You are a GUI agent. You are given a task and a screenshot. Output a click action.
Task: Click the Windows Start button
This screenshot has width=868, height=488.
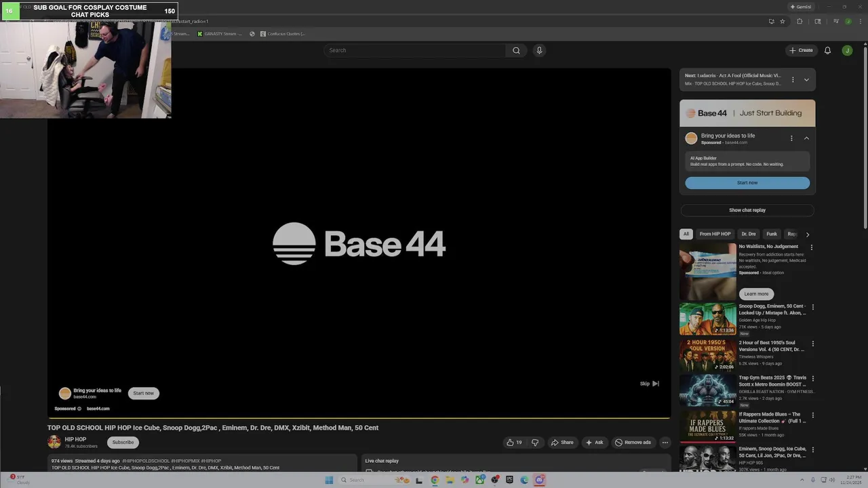coord(329,480)
